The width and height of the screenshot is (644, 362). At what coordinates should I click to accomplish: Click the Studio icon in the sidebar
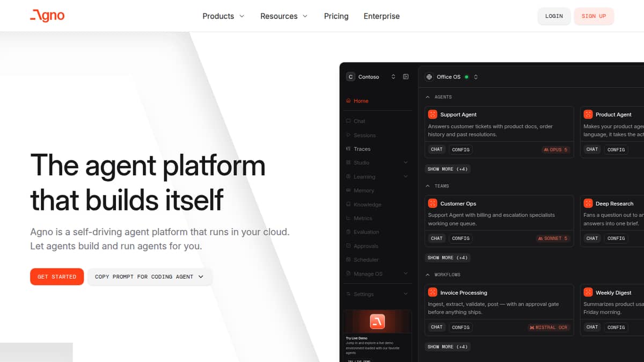(348, 163)
